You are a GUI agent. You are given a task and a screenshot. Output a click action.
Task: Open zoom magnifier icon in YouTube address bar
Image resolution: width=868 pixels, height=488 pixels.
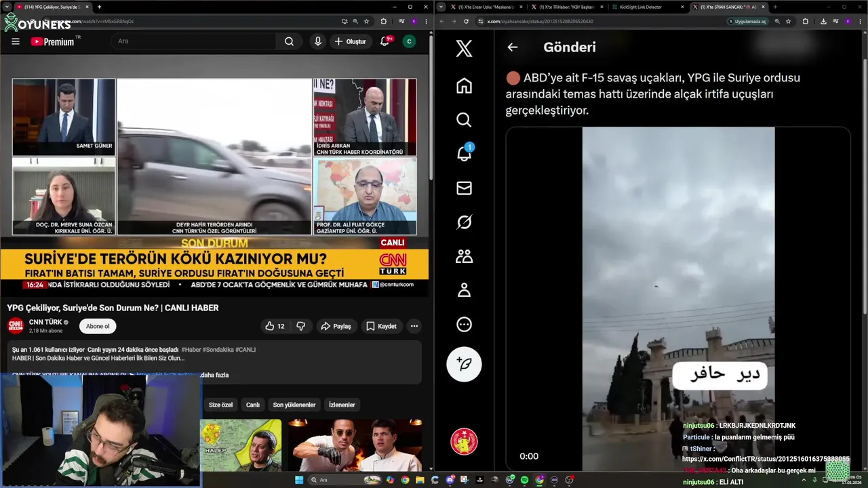(x=356, y=21)
